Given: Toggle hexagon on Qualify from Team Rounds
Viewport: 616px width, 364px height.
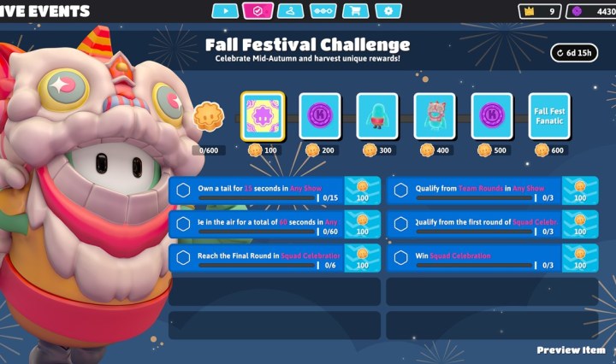Looking at the screenshot, I should [x=400, y=191].
